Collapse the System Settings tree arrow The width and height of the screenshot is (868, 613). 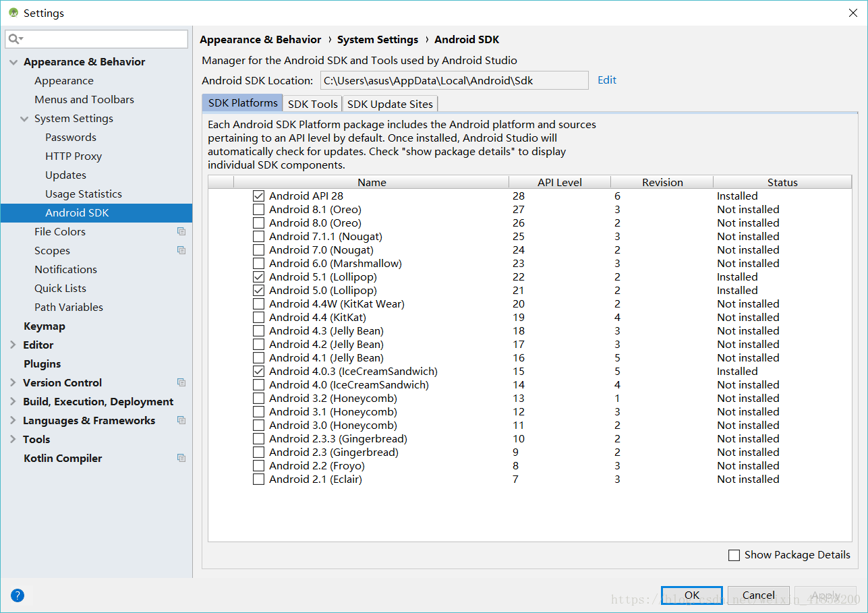point(24,119)
